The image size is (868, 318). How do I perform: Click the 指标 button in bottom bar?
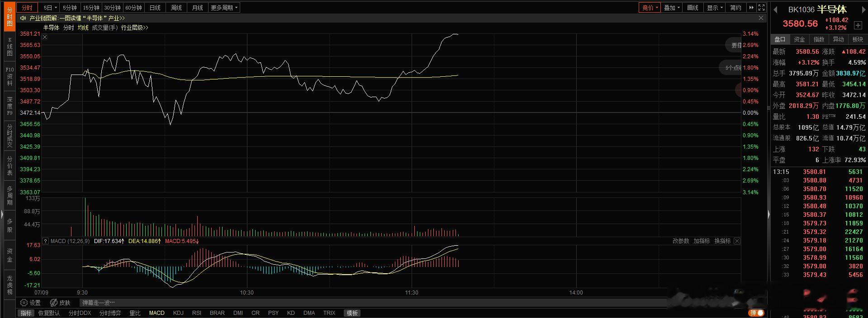click(x=26, y=313)
